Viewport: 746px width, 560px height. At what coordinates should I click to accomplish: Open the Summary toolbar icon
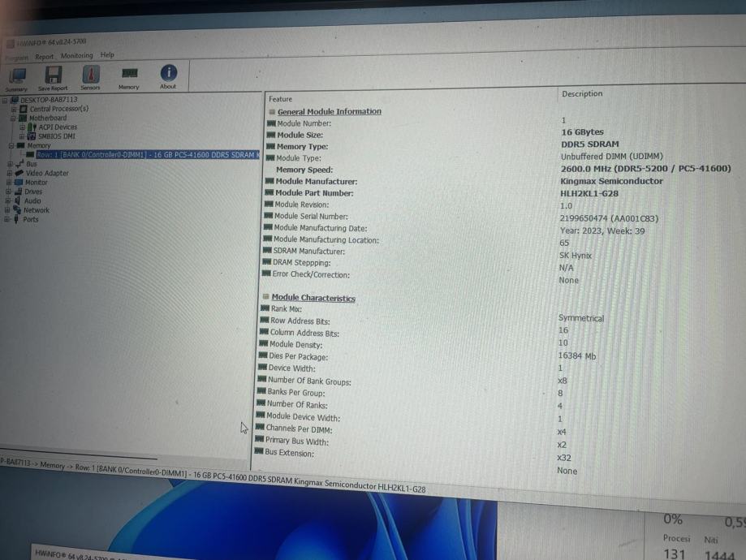point(17,79)
